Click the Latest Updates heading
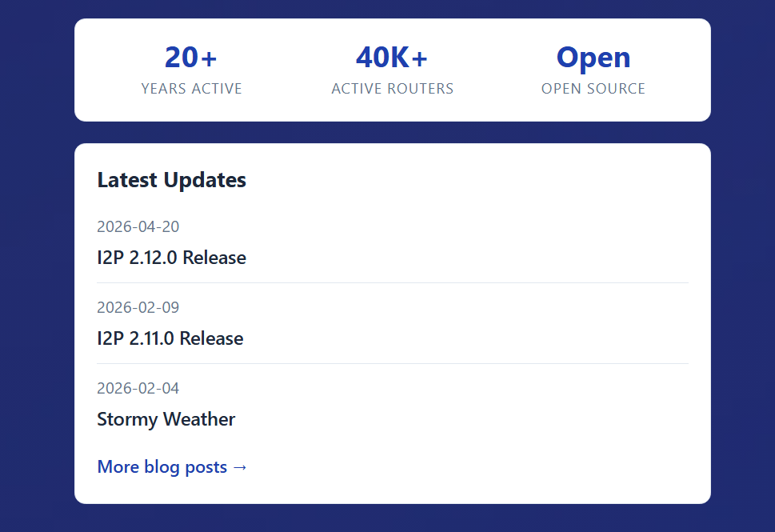This screenshot has width=775, height=532. 171,180
